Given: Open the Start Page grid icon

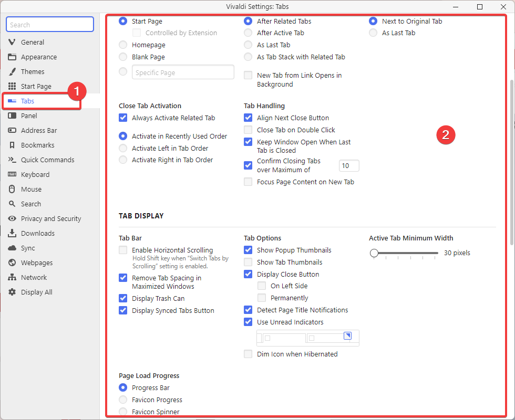Looking at the screenshot, I should click(x=12, y=86).
